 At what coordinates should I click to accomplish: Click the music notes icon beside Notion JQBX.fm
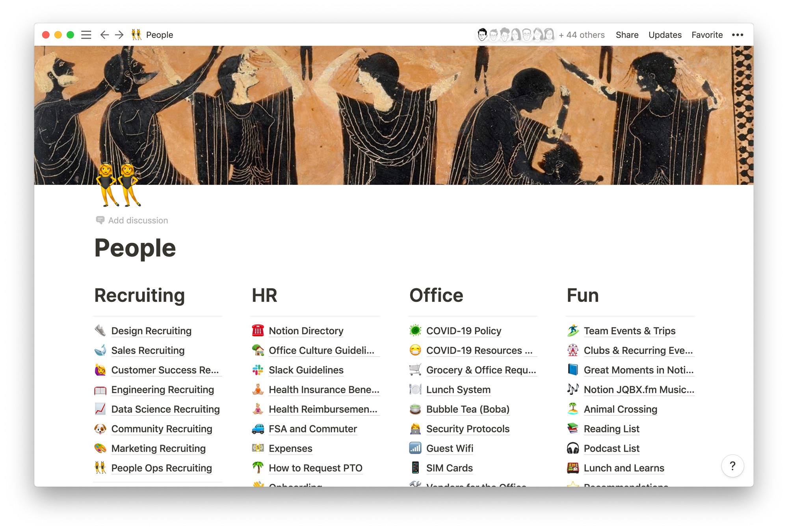[x=573, y=389]
